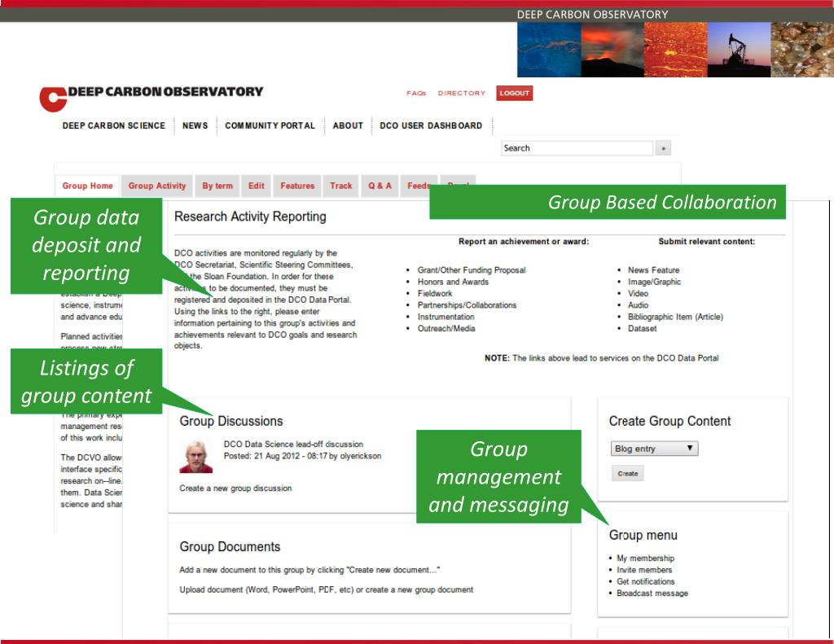Open DCO User Dashboard menu
The width and height of the screenshot is (834, 644).
click(431, 125)
